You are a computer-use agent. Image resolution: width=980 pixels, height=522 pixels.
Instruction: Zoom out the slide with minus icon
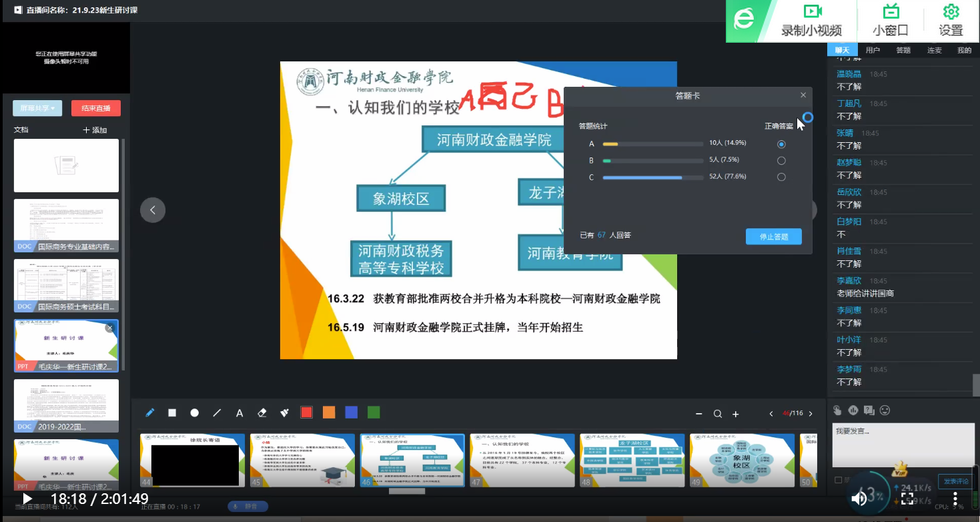pos(699,414)
